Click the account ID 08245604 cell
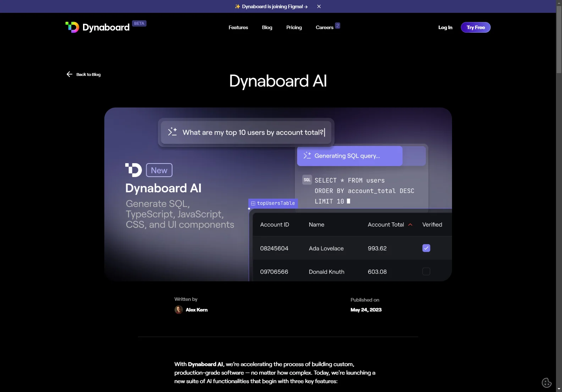The width and height of the screenshot is (562, 392). (x=274, y=248)
